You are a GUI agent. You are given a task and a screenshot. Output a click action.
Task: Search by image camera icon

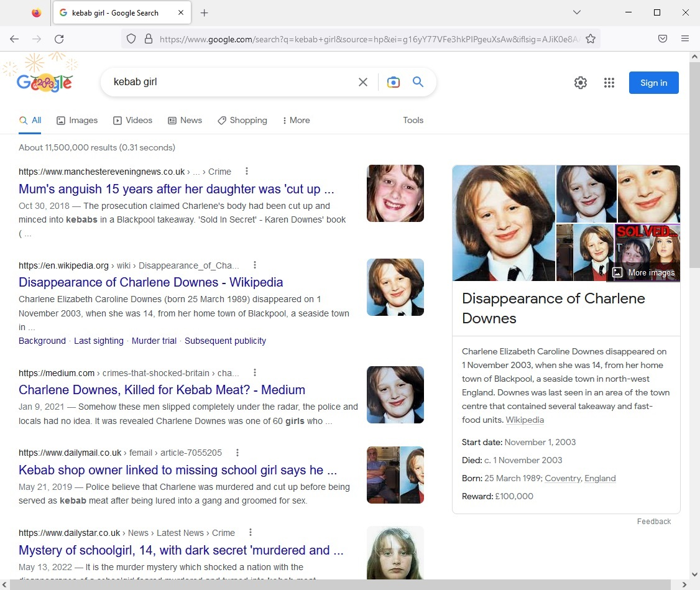click(x=394, y=82)
